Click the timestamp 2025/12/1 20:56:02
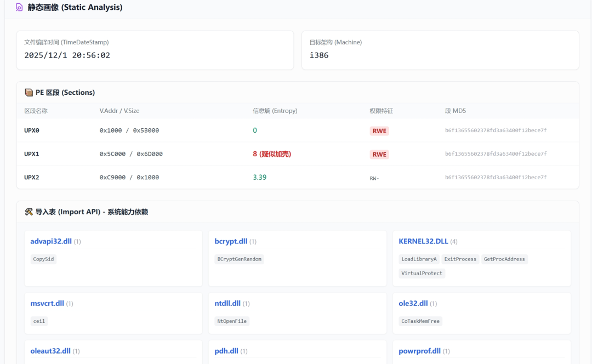Screen dimensions: 592x364 click(67, 55)
